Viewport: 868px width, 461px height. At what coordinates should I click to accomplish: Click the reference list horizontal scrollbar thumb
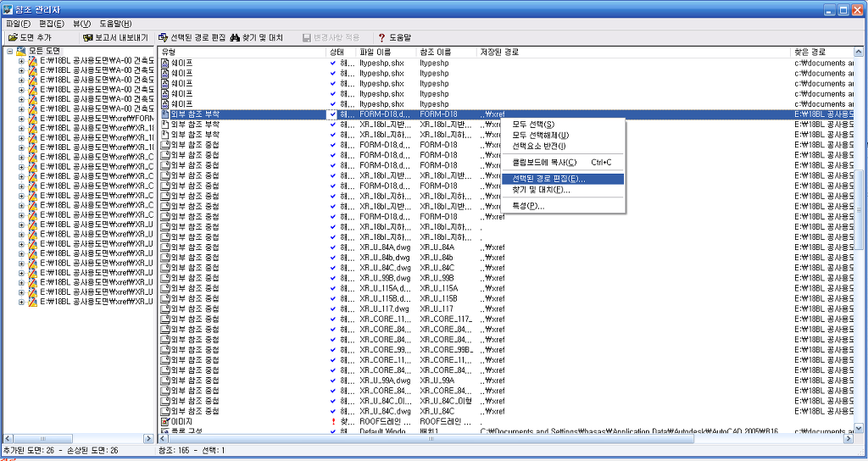pyautogui.click(x=431, y=439)
